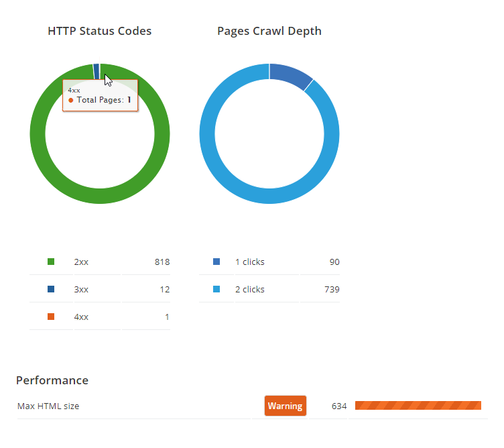Click the 2 clicks legend color square
The height and width of the screenshot is (448, 504).
tap(216, 289)
